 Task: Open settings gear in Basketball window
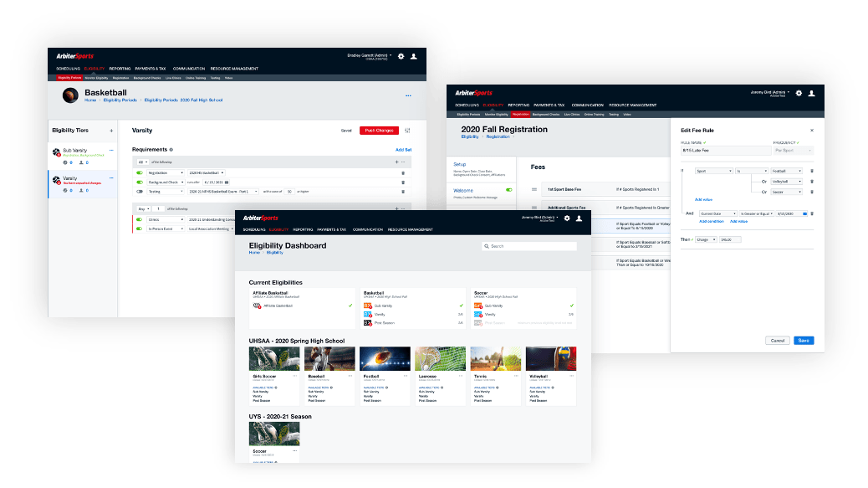[x=401, y=56]
